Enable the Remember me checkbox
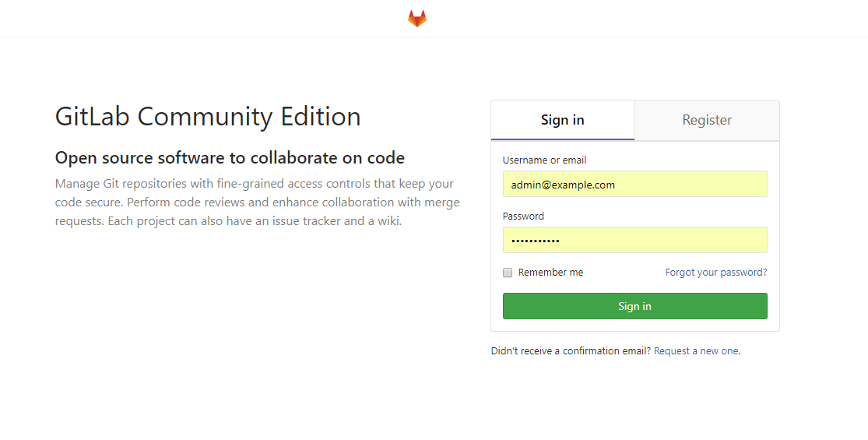Viewport: 868px width, 440px height. 508,273
